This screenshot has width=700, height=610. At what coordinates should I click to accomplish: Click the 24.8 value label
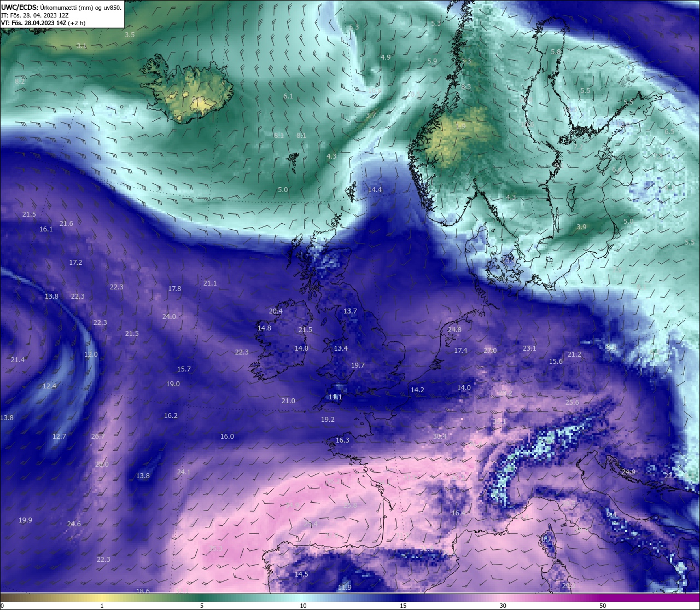(454, 330)
